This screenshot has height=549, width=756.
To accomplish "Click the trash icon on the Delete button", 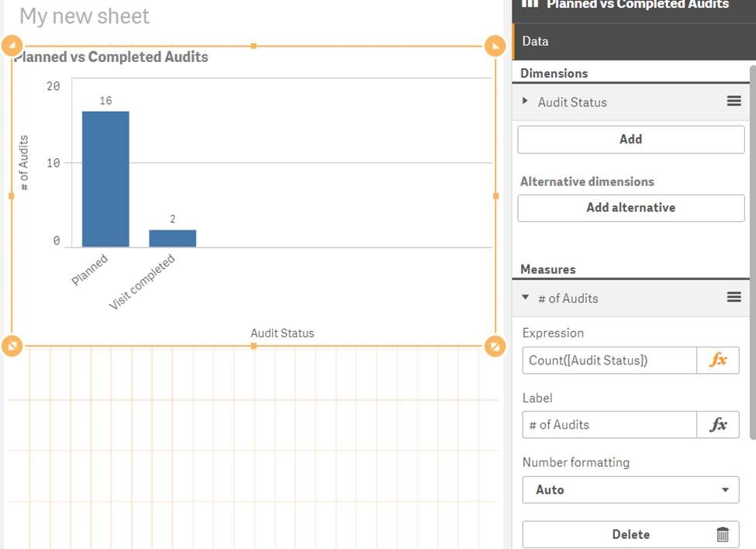I will pos(723,534).
